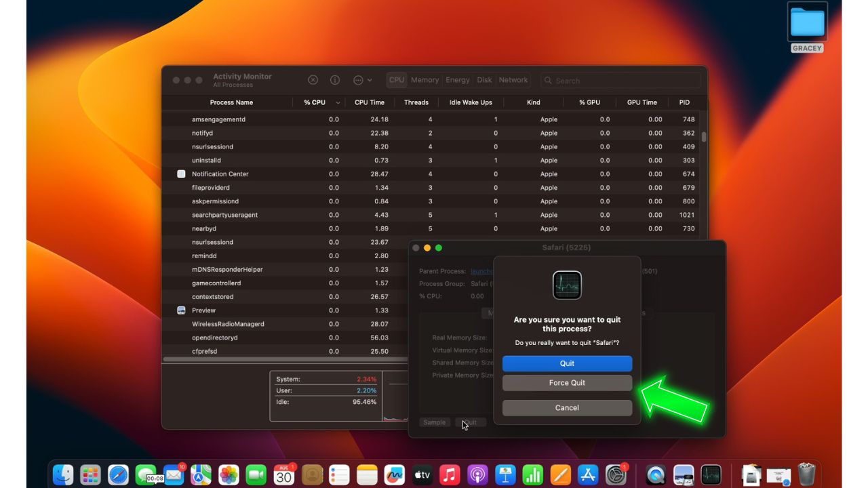Image resolution: width=868 pixels, height=488 pixels.
Task: Open Pages from the Dock
Action: pyautogui.click(x=561, y=474)
